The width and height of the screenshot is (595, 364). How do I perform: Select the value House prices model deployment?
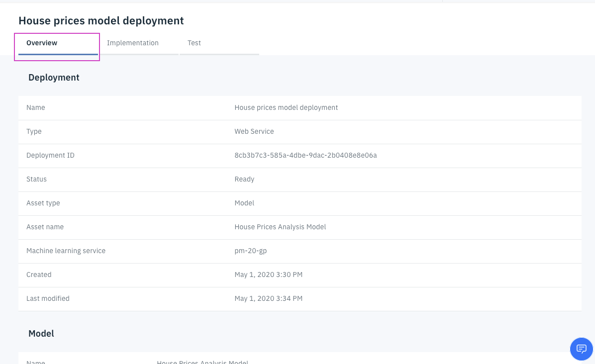pos(286,108)
